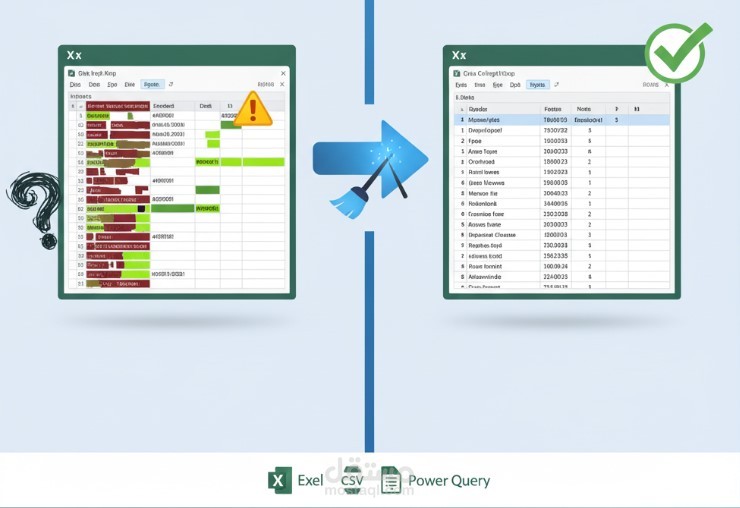This screenshot has height=508, width=740.
Task: Click the green Excel logo at bottom
Action: pos(279,480)
